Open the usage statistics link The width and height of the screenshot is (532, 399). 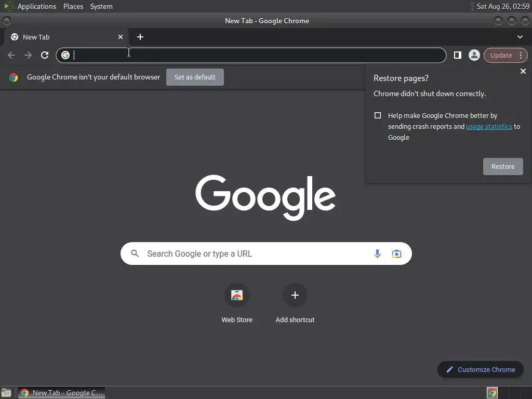coord(489,127)
